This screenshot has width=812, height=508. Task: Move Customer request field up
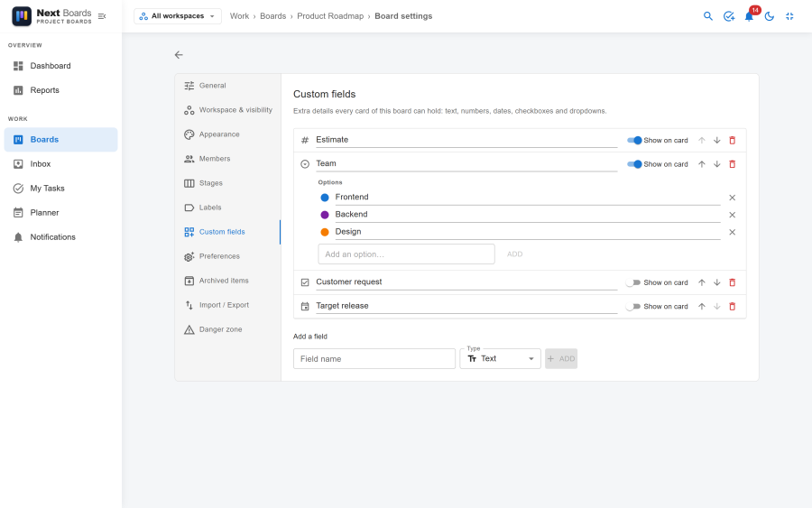pos(702,282)
